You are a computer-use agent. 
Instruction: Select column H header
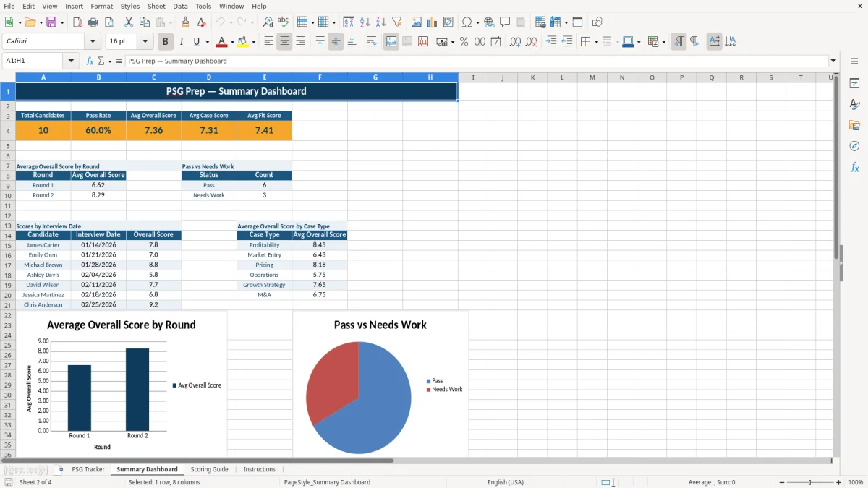(x=430, y=77)
